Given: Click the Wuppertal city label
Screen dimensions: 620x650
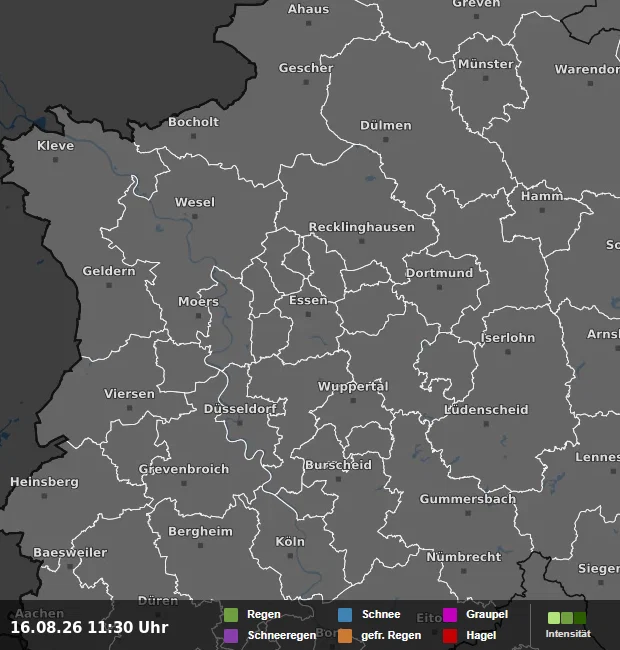Looking at the screenshot, I should pyautogui.click(x=353, y=387).
